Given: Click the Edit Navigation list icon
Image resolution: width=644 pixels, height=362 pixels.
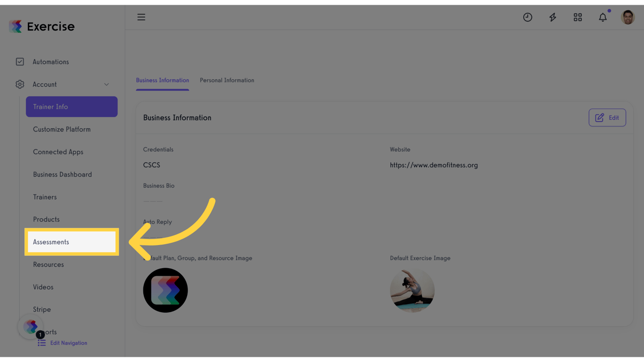Looking at the screenshot, I should point(41,343).
